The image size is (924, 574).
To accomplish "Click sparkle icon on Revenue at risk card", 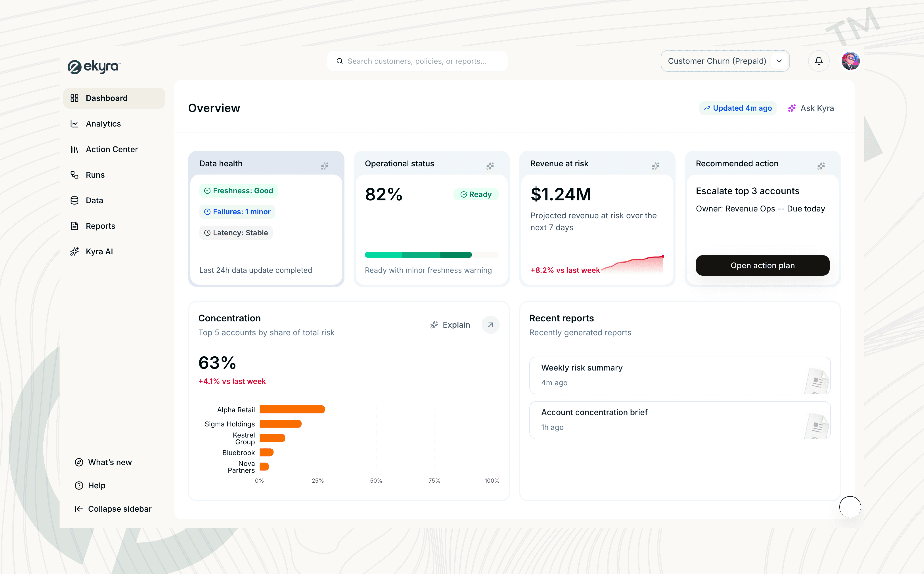I will click(655, 166).
